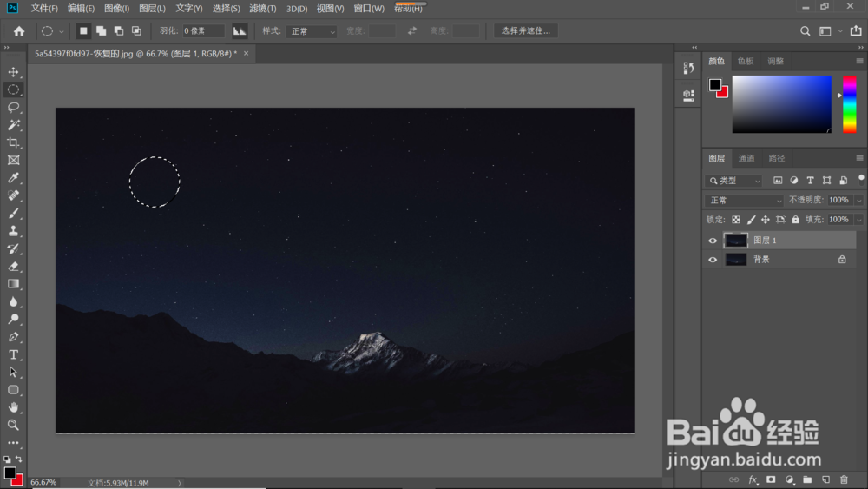This screenshot has width=868, height=489.
Task: Select the Zoom tool
Action: 13,426
